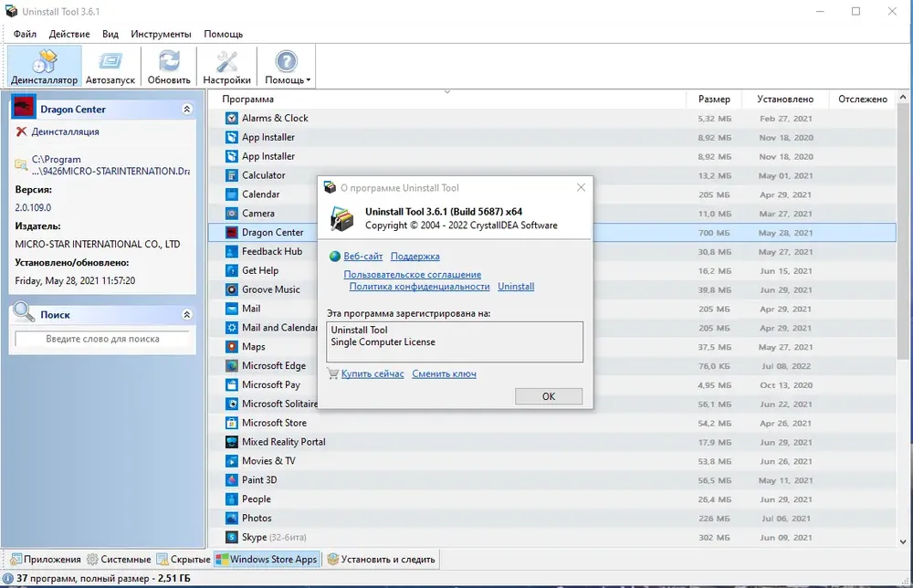
Task: Click the Skype icon in list
Action: [232, 538]
